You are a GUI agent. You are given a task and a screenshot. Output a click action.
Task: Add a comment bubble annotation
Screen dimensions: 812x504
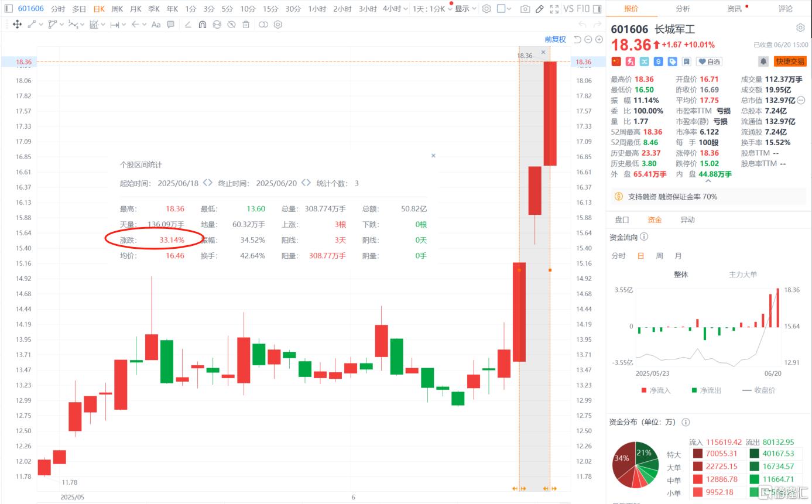170,25
